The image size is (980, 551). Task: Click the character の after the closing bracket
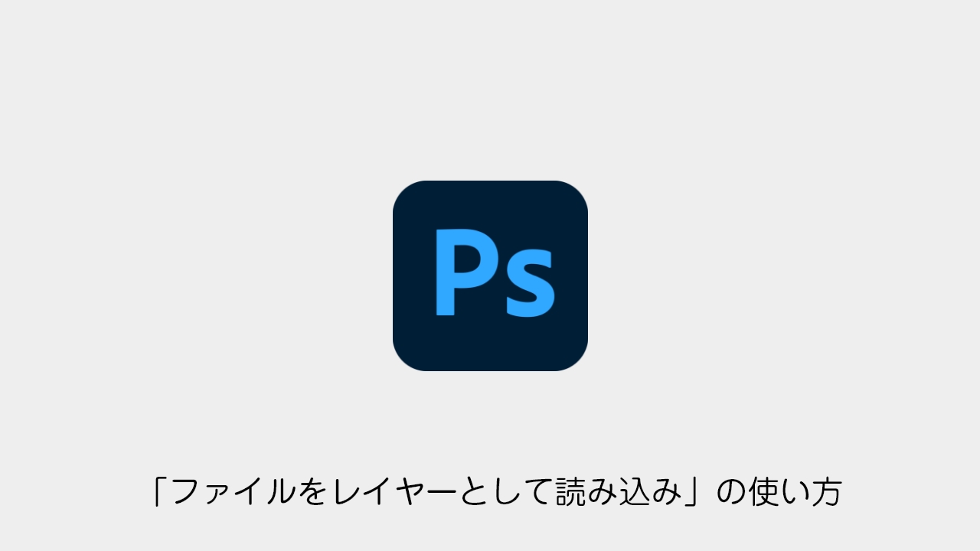tap(731, 493)
